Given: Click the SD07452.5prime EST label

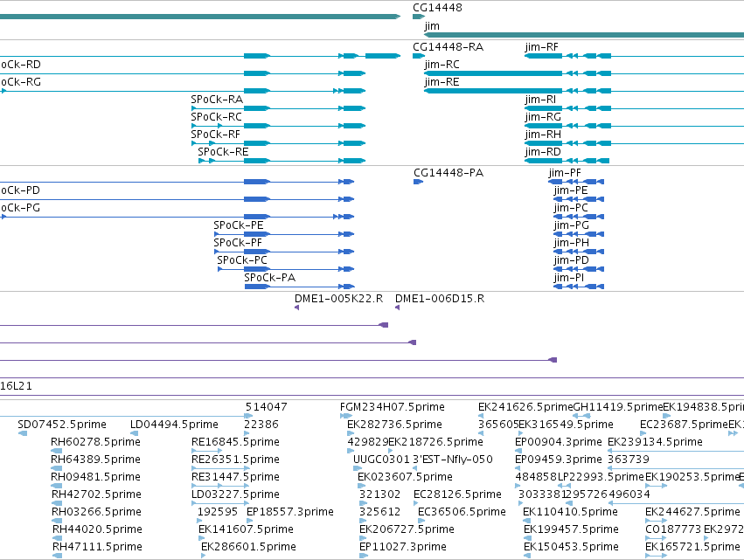Looking at the screenshot, I should click(x=62, y=425).
